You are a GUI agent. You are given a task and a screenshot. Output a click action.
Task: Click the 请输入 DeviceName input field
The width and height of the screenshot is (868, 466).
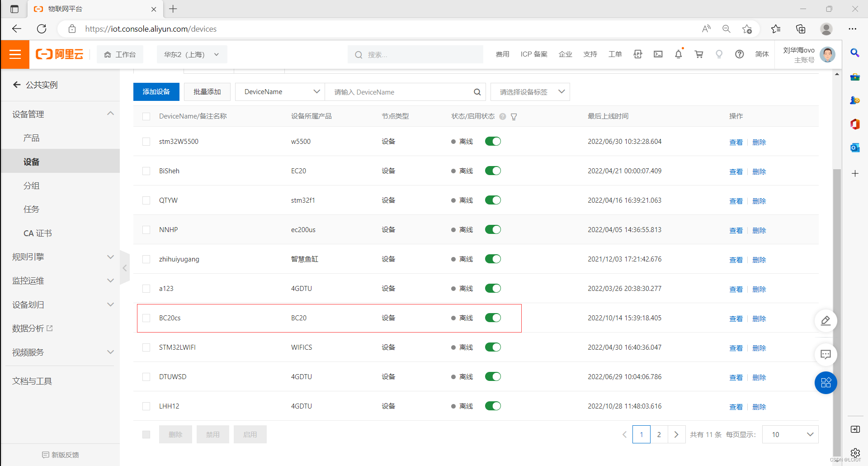tap(401, 92)
